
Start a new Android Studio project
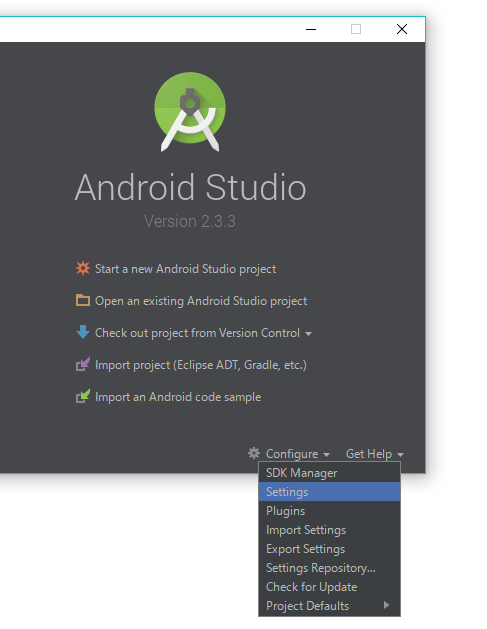185,269
